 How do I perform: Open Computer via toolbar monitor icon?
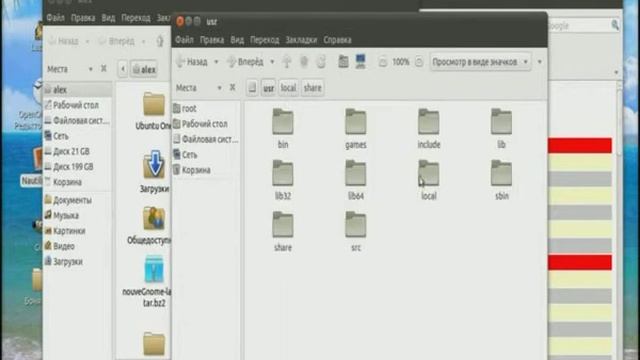tap(360, 62)
